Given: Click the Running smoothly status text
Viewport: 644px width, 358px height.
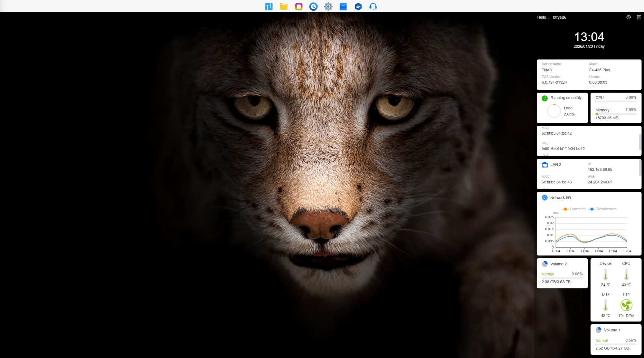Looking at the screenshot, I should tap(566, 98).
